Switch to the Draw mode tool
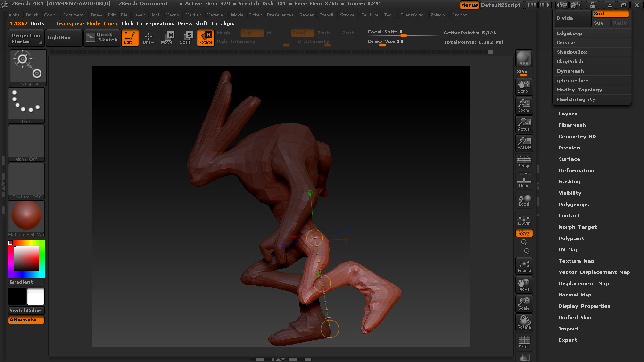Screen dimensions: 644x362 pos(149,38)
